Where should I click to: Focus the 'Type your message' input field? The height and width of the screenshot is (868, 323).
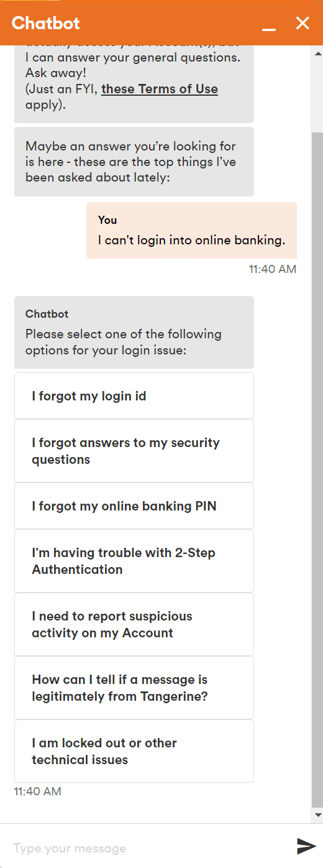149,848
